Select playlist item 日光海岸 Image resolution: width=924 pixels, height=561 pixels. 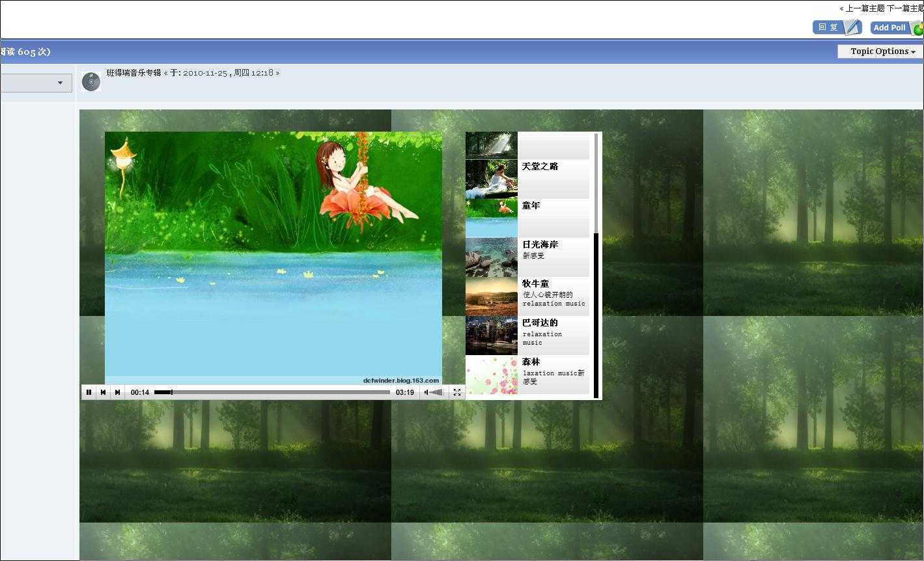click(x=527, y=257)
